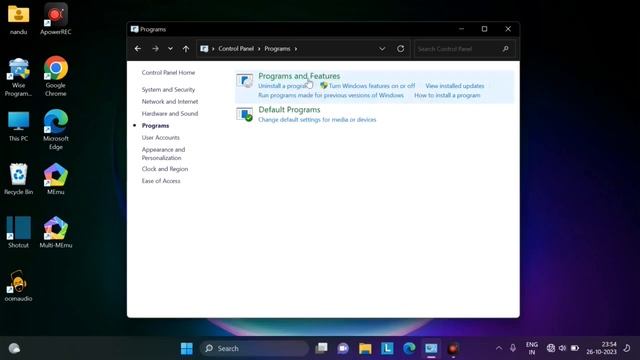Select Control Panel breadcrumb in address bar

click(236, 49)
